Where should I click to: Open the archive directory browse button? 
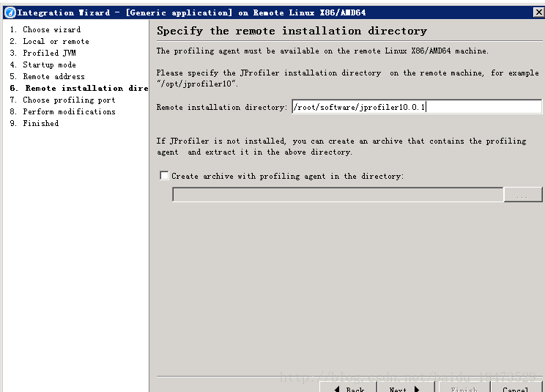pos(523,194)
